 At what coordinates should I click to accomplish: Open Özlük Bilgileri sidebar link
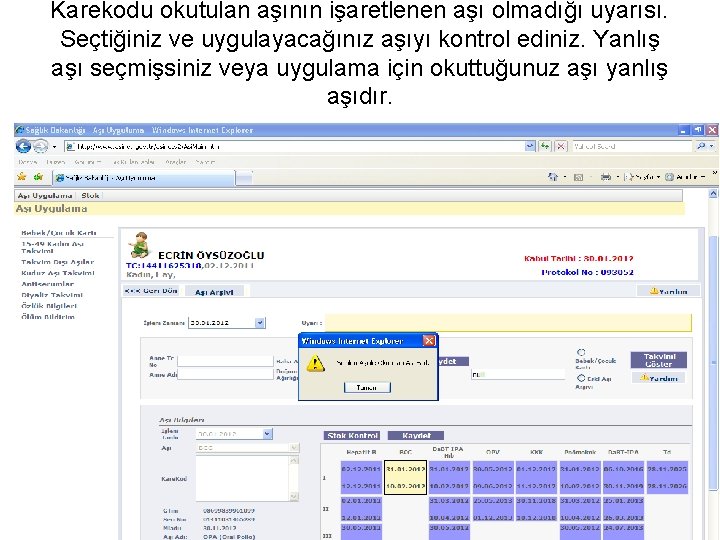(x=49, y=306)
